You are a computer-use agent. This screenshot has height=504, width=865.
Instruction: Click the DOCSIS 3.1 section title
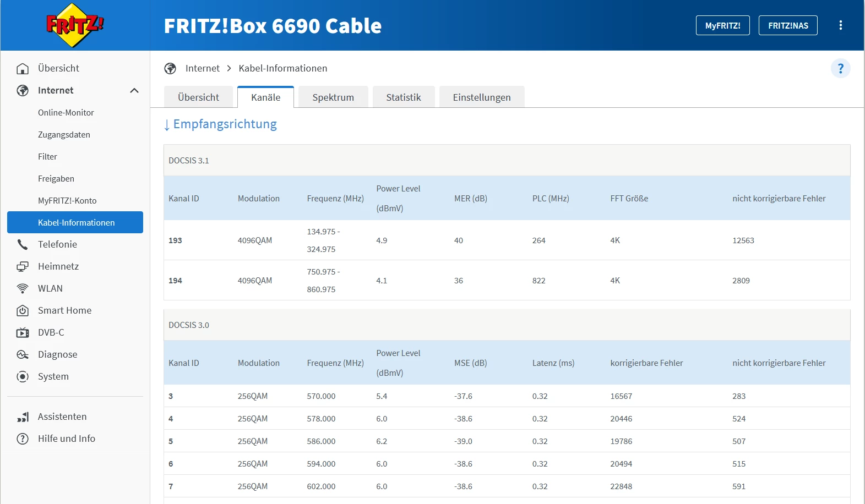[x=189, y=161]
